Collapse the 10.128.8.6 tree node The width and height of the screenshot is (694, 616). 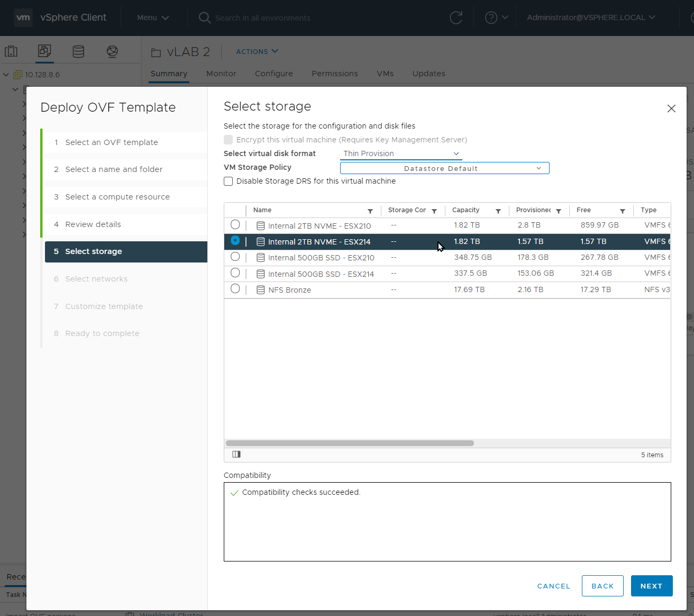(x=6, y=75)
